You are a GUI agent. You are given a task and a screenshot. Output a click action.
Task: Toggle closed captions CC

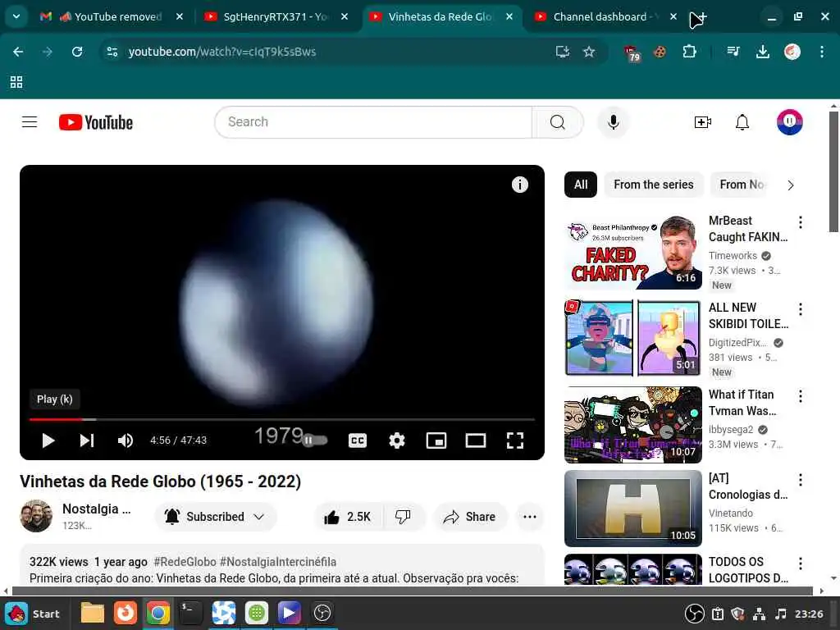pos(358,441)
